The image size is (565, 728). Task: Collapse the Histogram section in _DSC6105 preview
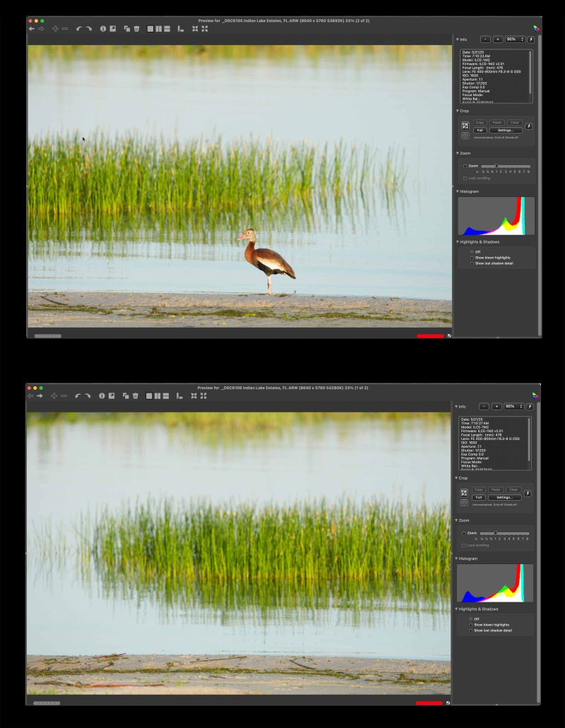pyautogui.click(x=457, y=191)
